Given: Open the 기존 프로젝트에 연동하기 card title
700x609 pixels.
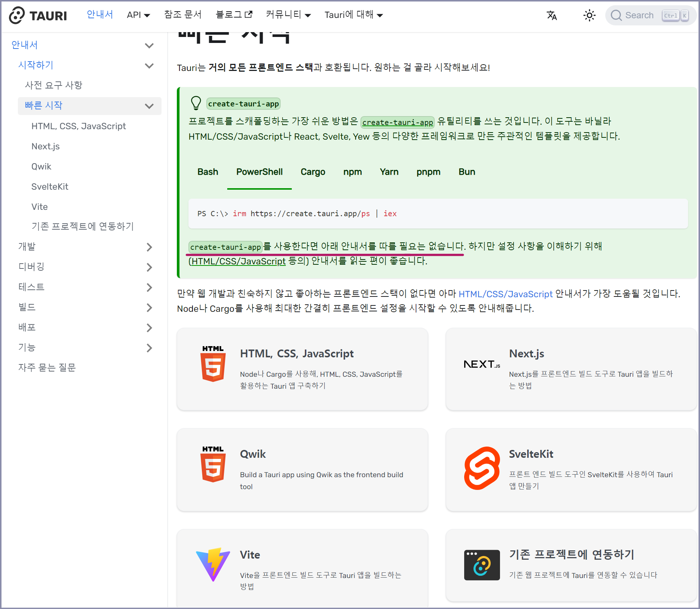Looking at the screenshot, I should 572,554.
